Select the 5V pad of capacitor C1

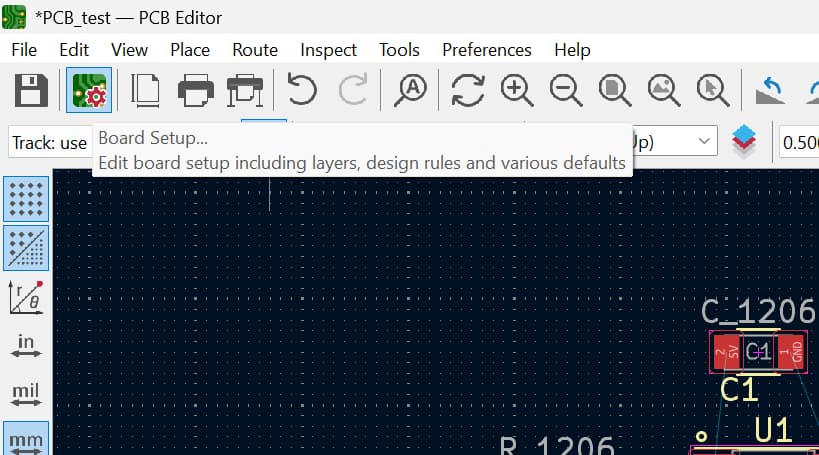click(x=726, y=352)
